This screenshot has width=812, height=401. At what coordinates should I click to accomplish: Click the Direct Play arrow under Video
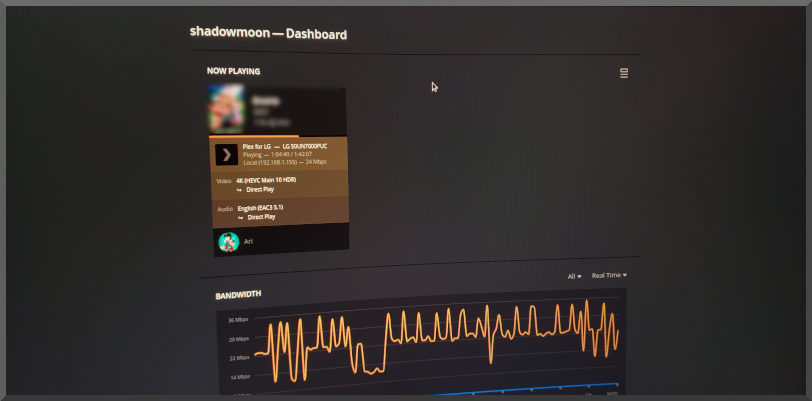tap(240, 189)
